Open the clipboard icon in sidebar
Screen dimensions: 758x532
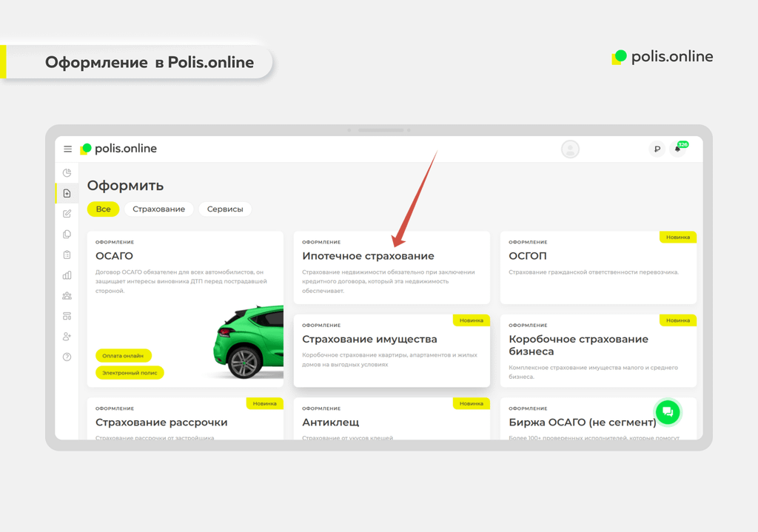pos(67,255)
